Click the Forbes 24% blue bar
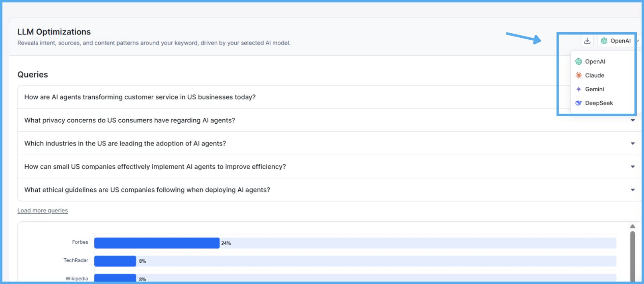This screenshot has width=644, height=284. point(156,243)
